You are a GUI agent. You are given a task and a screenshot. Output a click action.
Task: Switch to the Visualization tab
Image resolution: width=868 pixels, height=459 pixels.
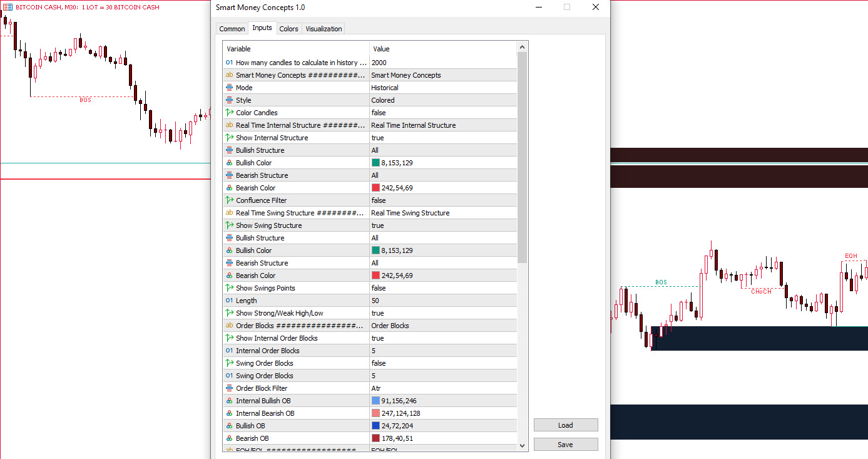pyautogui.click(x=324, y=29)
